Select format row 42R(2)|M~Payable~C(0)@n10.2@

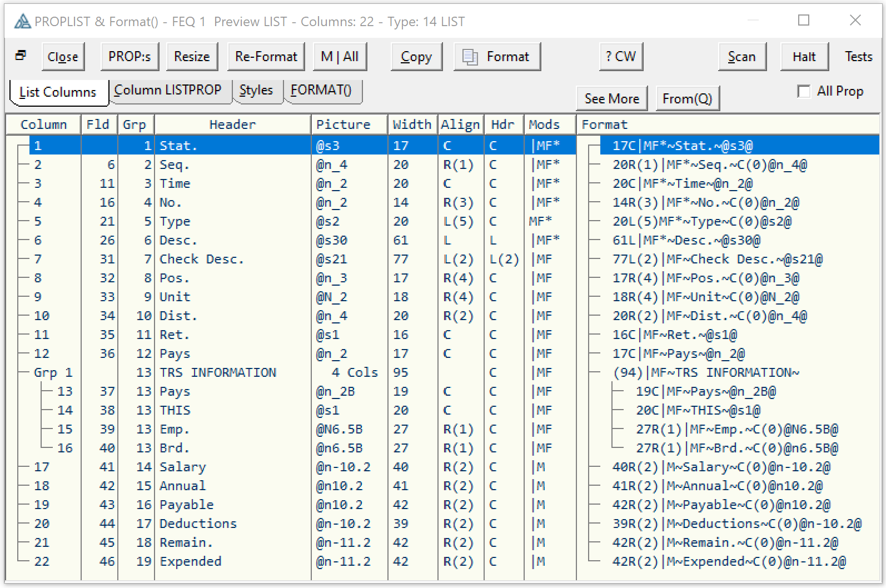coord(721,505)
